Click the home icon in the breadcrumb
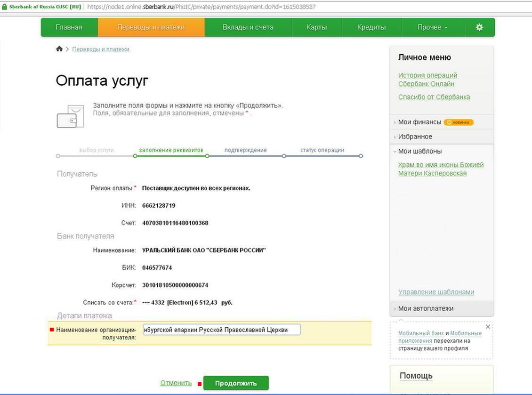 [x=59, y=49]
